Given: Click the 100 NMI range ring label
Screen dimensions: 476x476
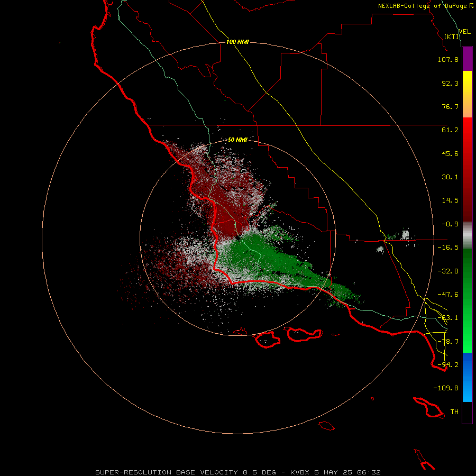Looking at the screenshot, I should [237, 42].
